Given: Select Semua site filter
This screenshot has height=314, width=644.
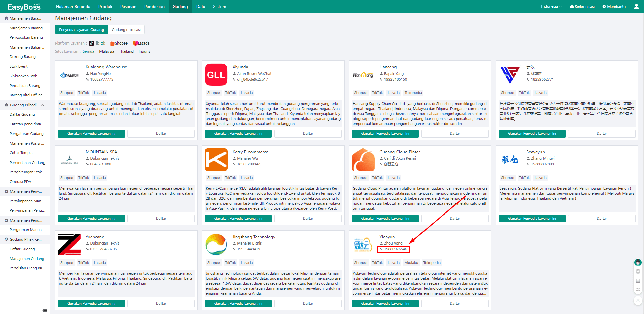Looking at the screenshot, I should pyautogui.click(x=88, y=51).
